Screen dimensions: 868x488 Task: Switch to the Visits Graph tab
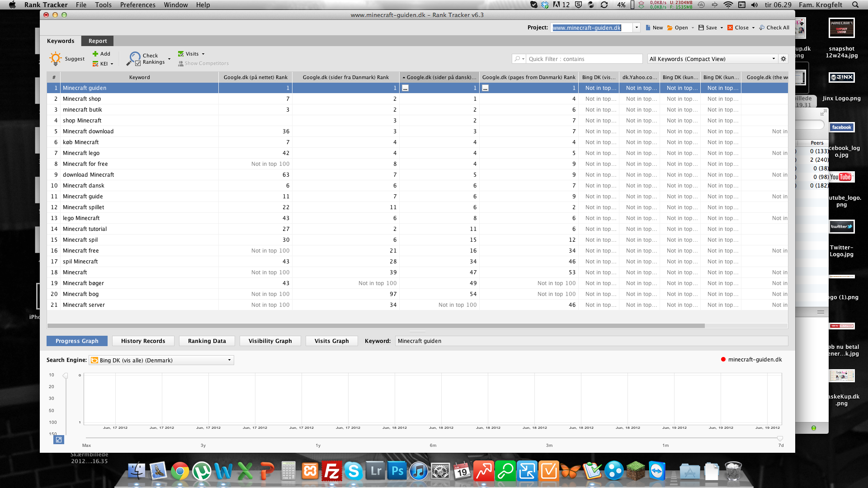(x=331, y=341)
